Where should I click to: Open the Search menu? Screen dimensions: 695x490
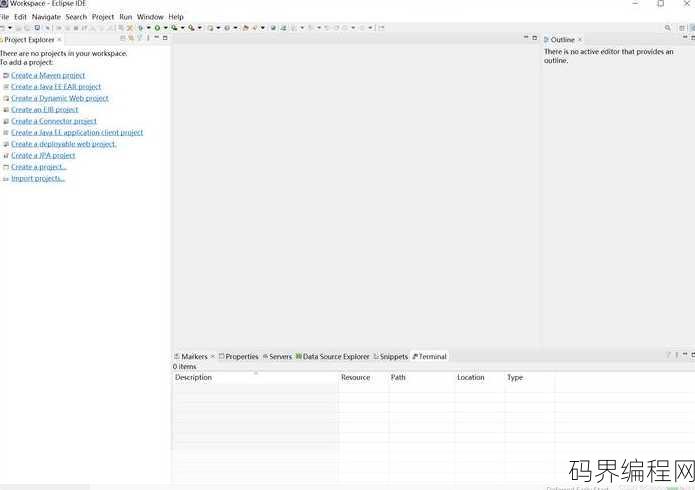tap(76, 17)
